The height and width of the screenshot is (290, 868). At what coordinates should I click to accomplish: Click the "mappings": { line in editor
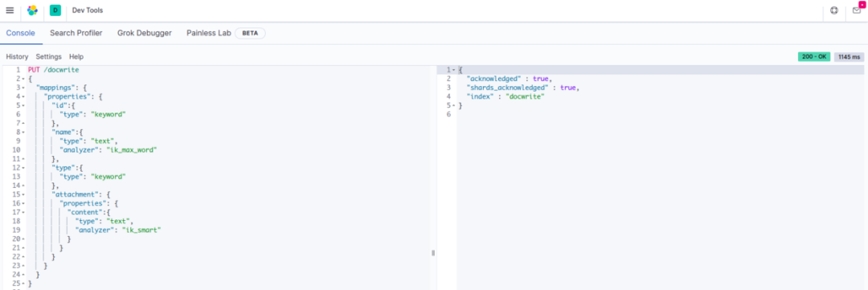(61, 88)
